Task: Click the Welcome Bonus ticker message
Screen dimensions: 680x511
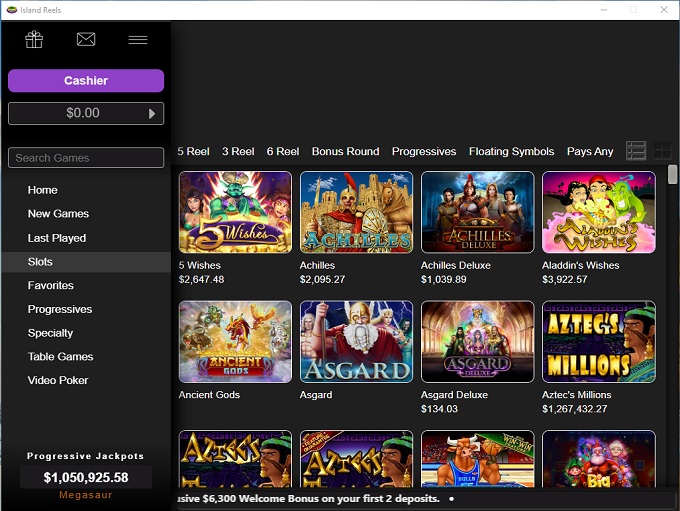Action: point(309,499)
